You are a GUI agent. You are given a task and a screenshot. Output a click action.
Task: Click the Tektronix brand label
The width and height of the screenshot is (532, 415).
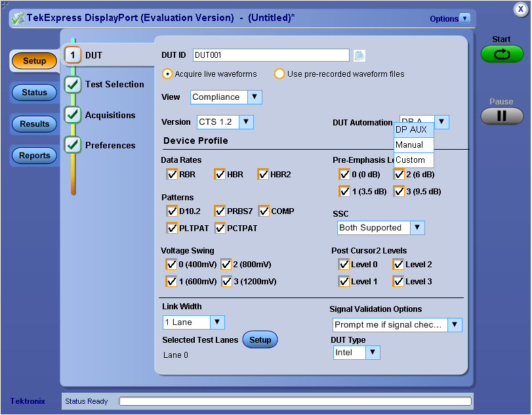click(x=28, y=401)
